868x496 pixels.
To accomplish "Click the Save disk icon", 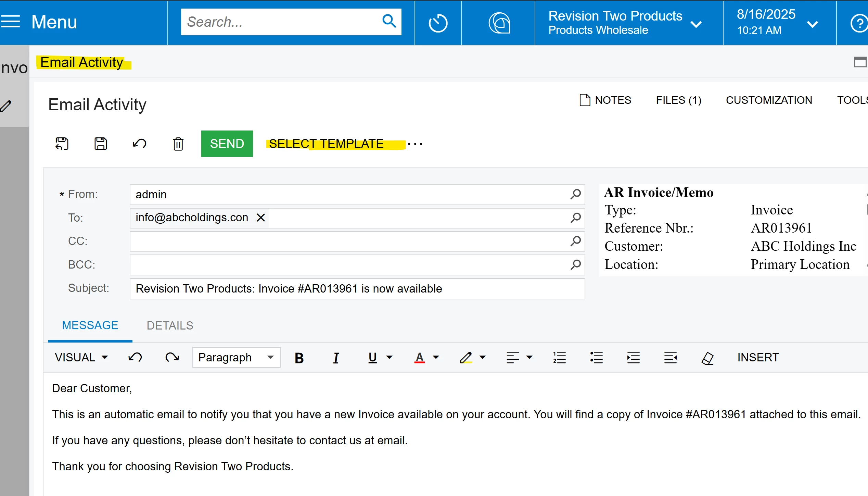I will [x=101, y=144].
